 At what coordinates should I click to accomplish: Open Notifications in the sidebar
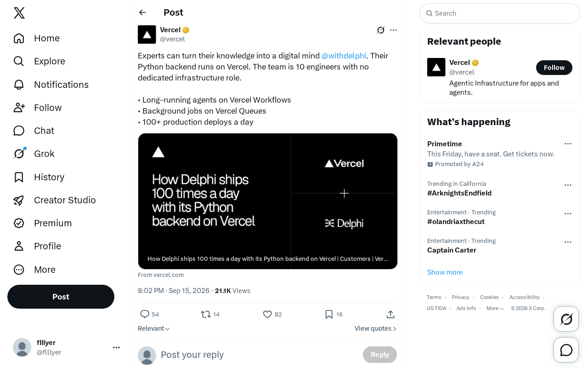(x=51, y=85)
